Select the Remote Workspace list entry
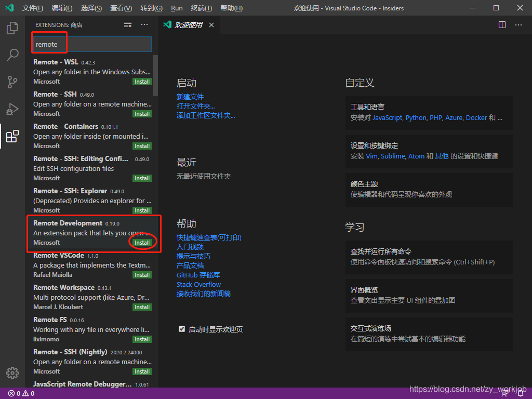The height and width of the screenshot is (399, 532). (92, 297)
